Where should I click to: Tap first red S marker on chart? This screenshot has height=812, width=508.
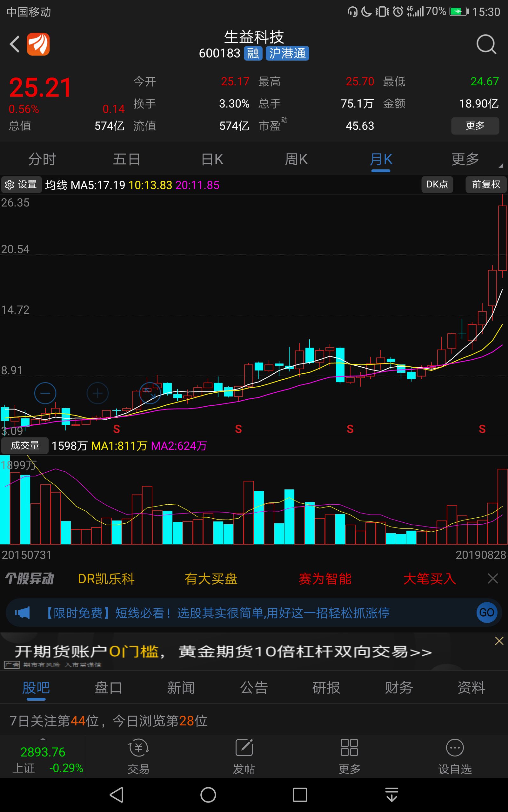point(116,429)
